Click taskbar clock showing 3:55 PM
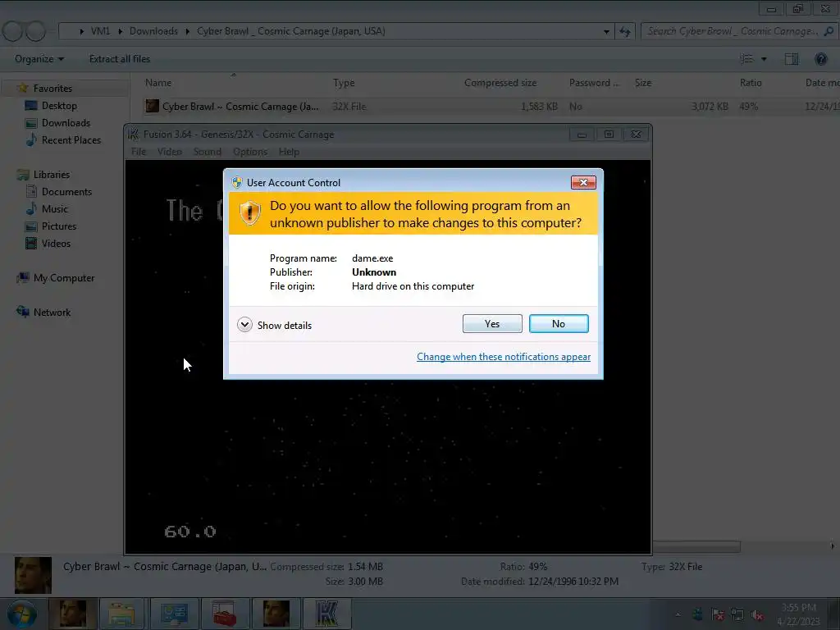 pyautogui.click(x=799, y=614)
